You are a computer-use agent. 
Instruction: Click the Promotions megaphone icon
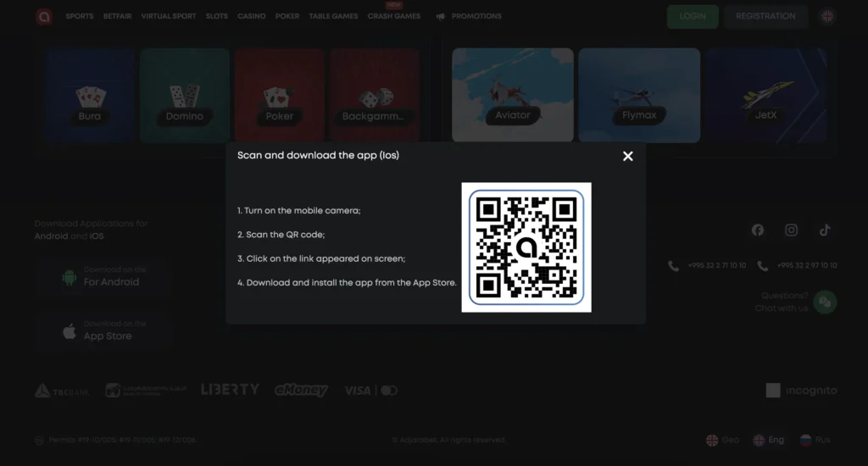440,16
